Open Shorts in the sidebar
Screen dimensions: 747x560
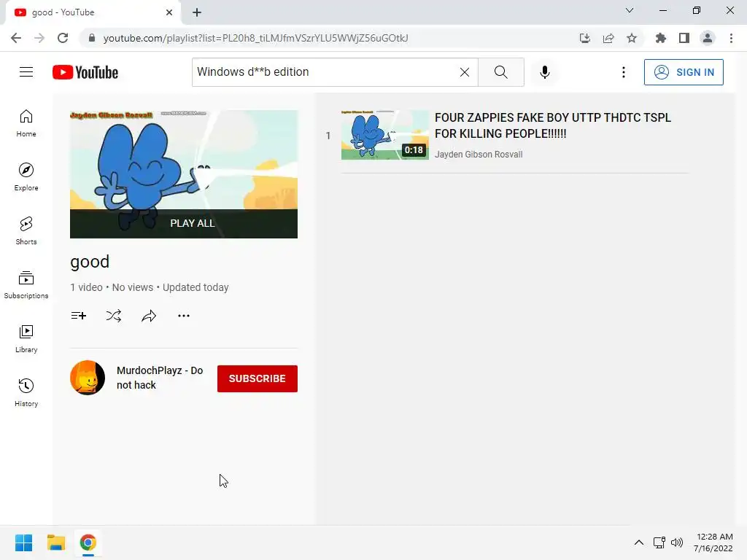(26, 231)
